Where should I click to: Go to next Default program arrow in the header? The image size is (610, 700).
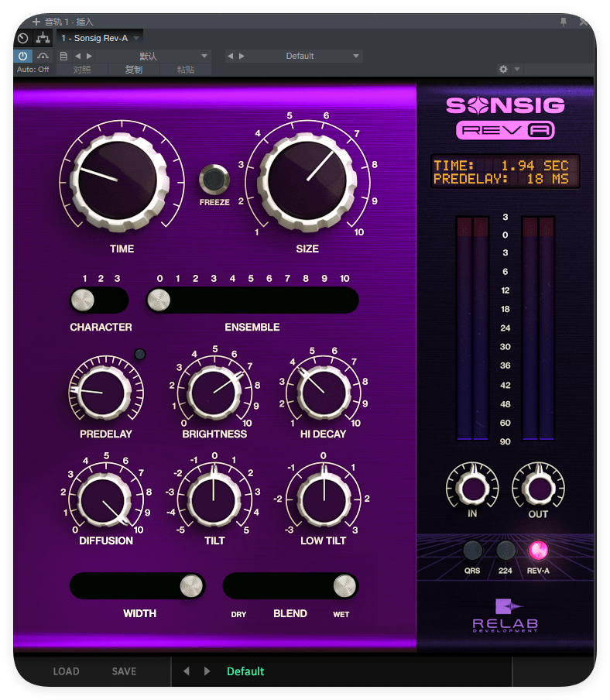(242, 57)
